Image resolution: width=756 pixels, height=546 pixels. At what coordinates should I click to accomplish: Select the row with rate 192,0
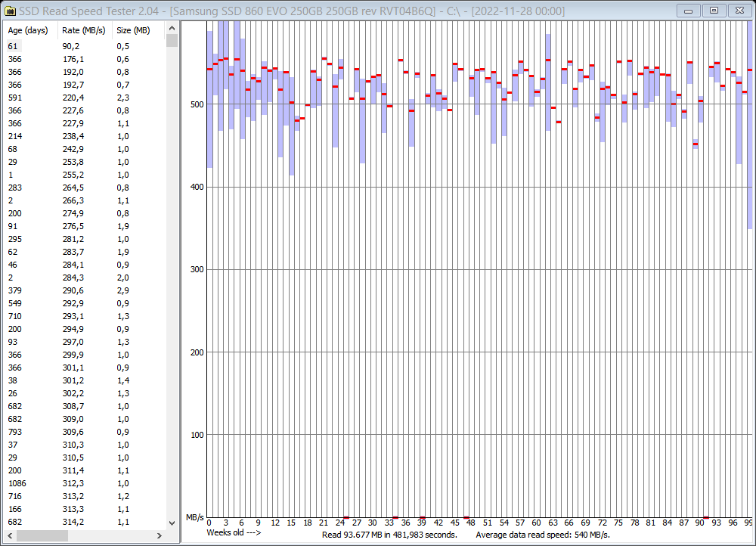point(85,72)
